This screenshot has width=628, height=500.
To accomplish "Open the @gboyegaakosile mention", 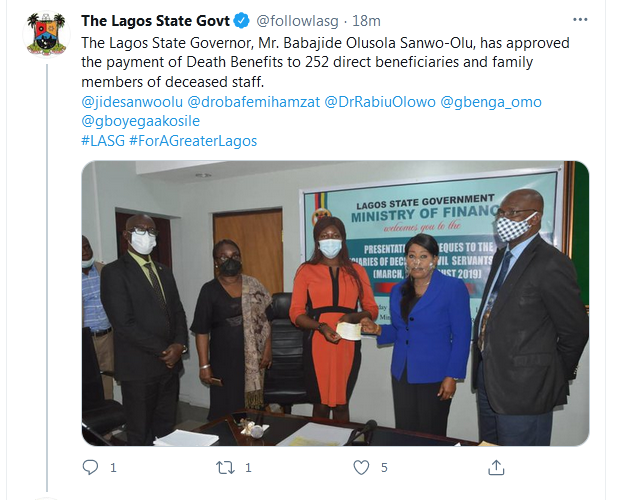I will click(x=141, y=121).
